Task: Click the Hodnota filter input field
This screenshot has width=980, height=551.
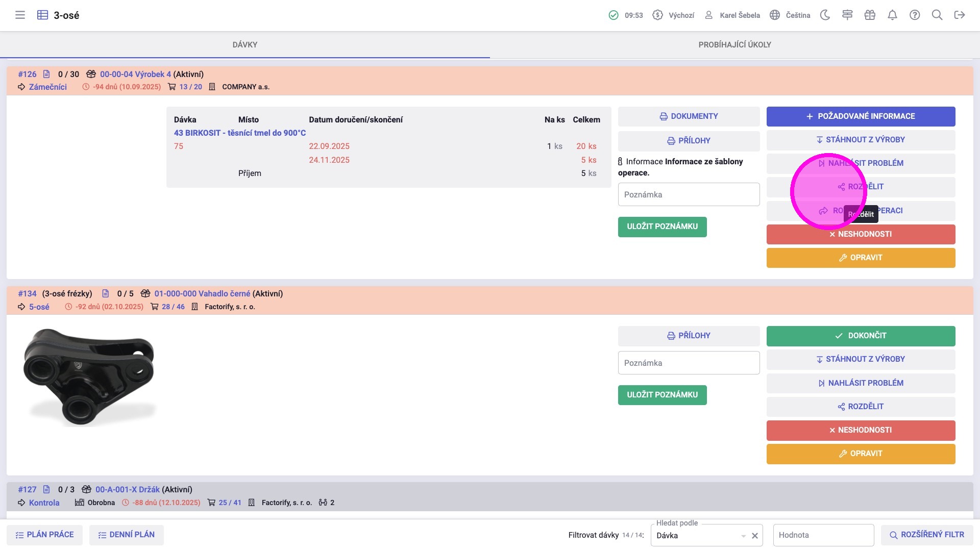Action: click(x=823, y=535)
